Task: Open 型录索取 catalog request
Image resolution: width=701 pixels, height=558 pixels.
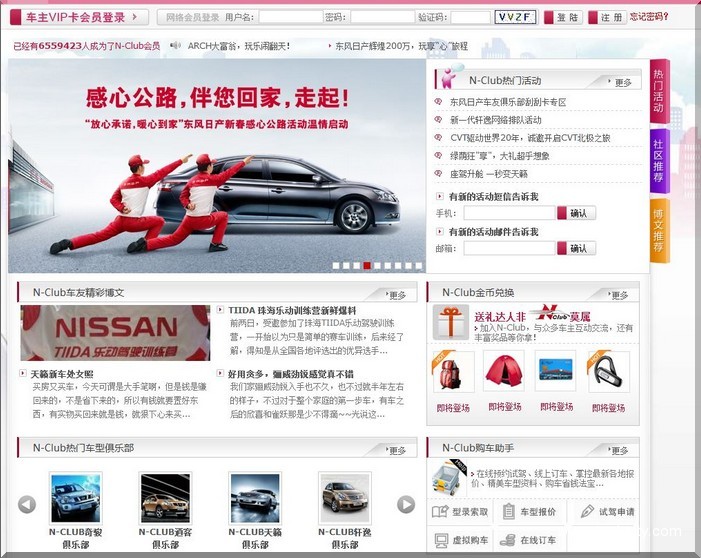Action: (460, 512)
